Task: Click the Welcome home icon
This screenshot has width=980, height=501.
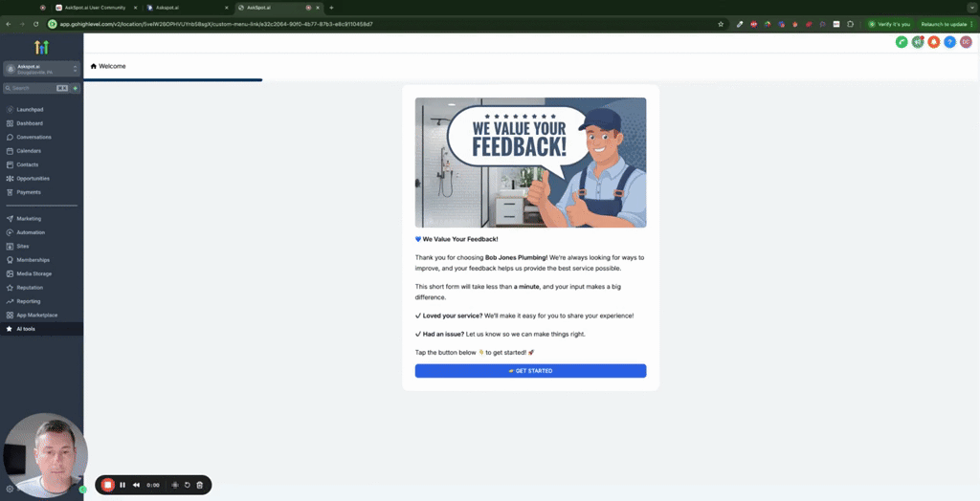Action: click(94, 66)
